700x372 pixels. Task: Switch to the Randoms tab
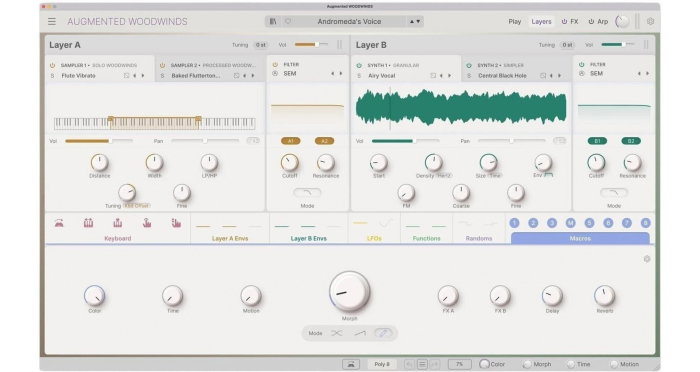tap(479, 238)
